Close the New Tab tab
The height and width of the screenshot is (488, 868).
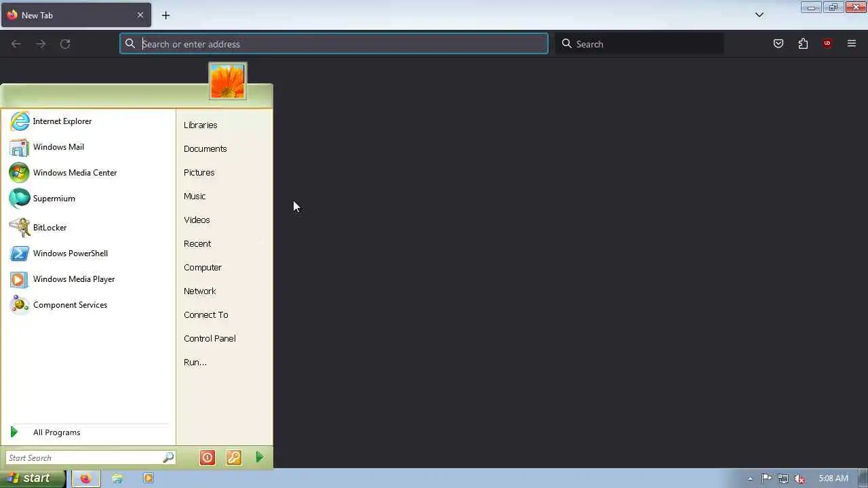(140, 15)
